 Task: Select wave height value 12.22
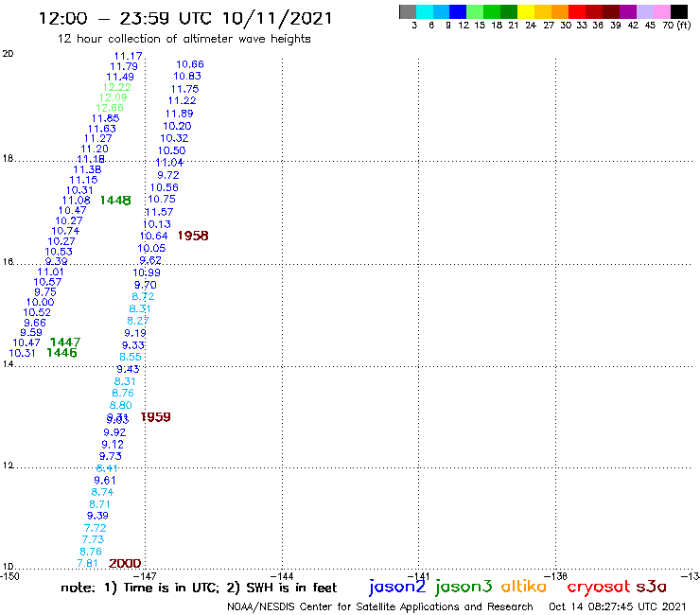[117, 87]
